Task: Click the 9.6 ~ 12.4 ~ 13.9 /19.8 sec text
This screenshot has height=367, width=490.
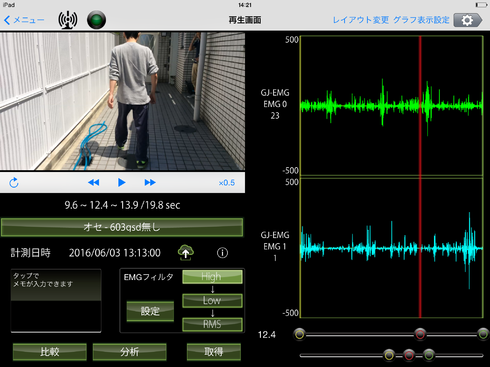Action: [122, 205]
